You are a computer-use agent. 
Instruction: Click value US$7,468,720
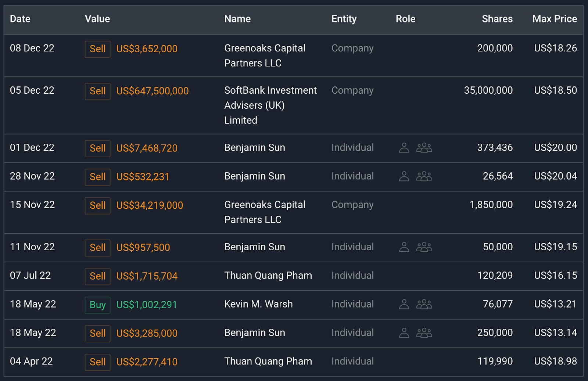(x=147, y=148)
